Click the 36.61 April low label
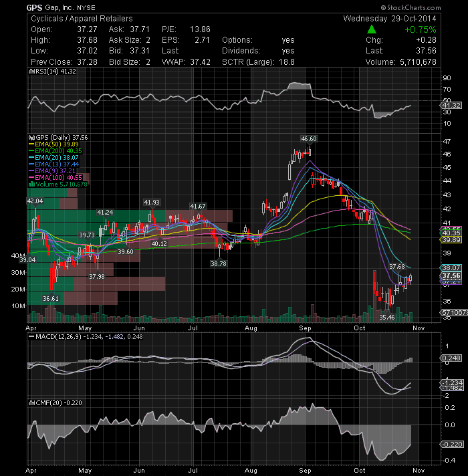 pyautogui.click(x=51, y=299)
